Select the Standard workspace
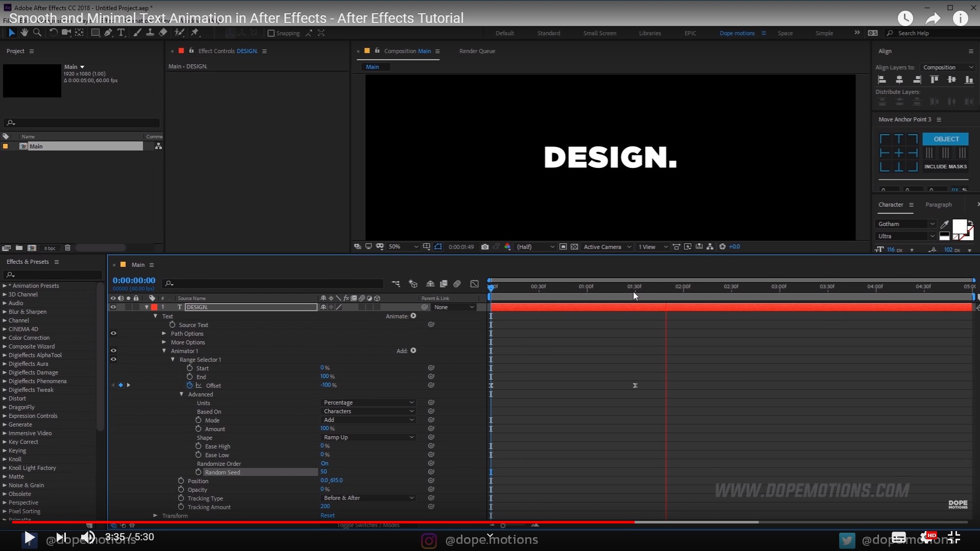Image resolution: width=980 pixels, height=551 pixels. coord(548,33)
